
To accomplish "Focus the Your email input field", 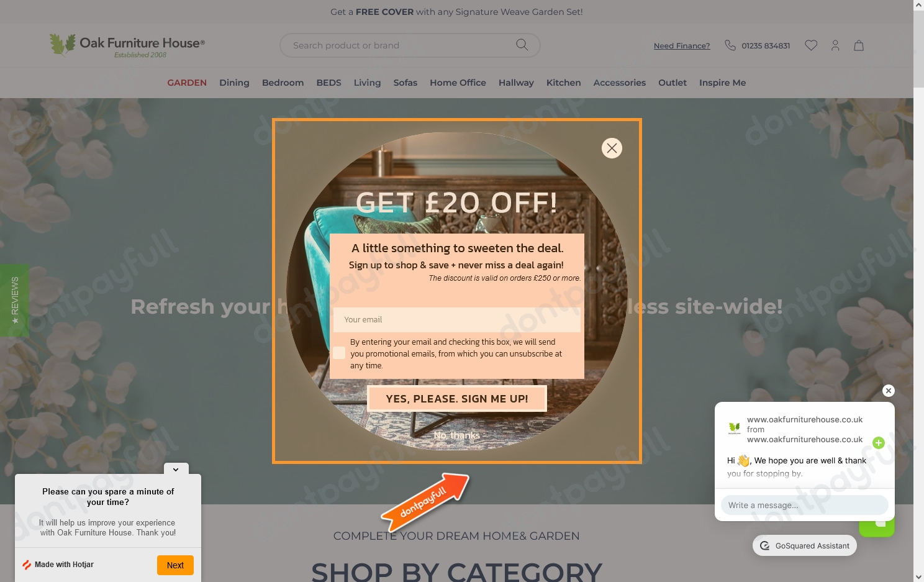I will pyautogui.click(x=457, y=319).
